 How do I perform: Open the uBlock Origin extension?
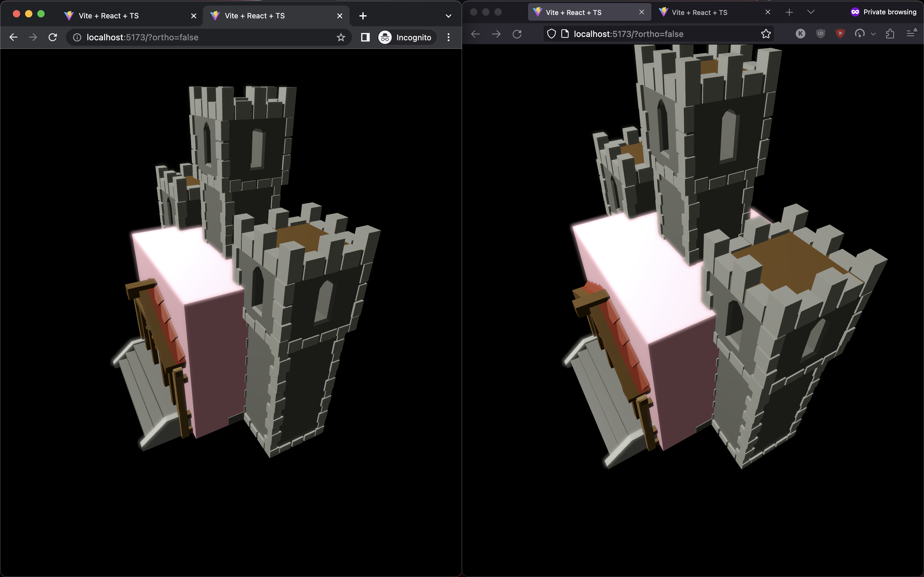pyautogui.click(x=820, y=34)
